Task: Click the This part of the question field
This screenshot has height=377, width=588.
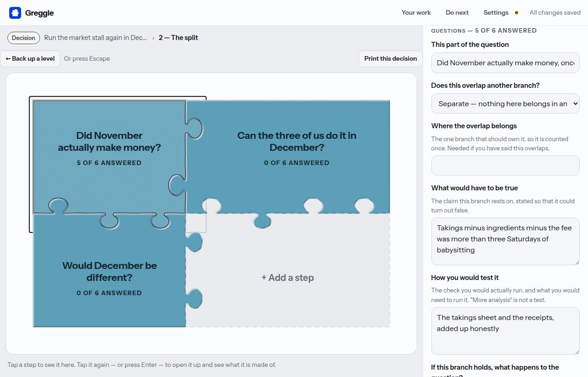Action: 505,63
